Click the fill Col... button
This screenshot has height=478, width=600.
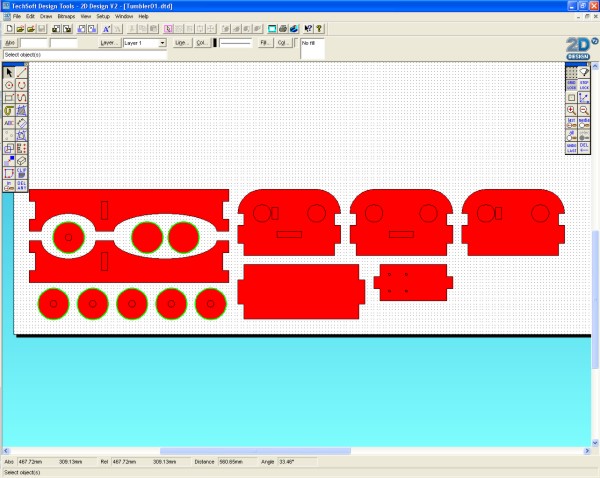click(283, 43)
